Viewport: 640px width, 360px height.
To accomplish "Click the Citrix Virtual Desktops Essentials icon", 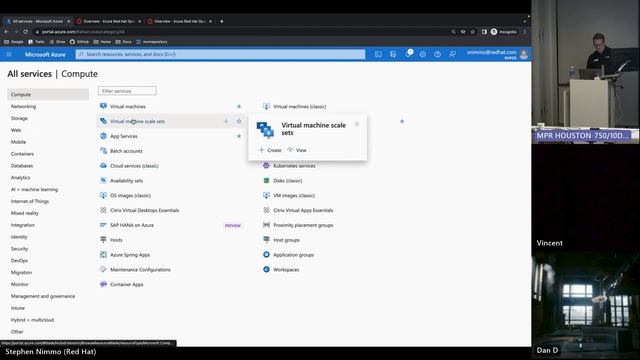I will tap(103, 210).
